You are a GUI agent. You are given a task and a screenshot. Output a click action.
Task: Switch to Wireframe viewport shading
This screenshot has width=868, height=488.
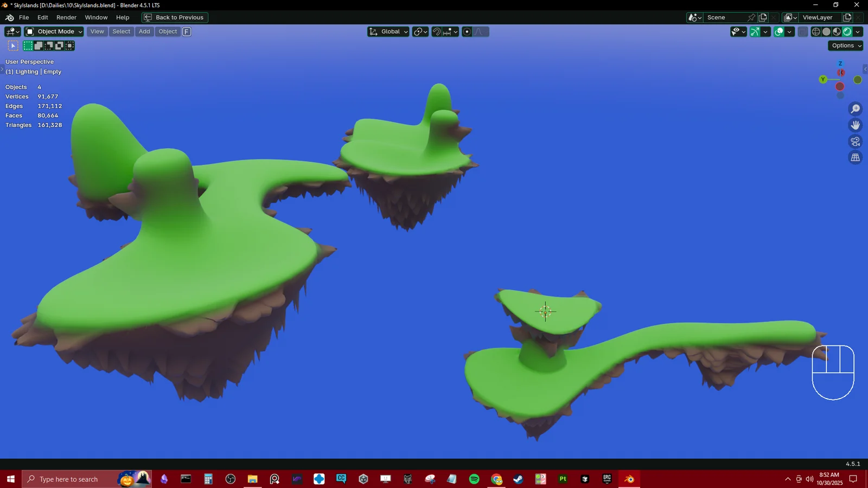[816, 31]
